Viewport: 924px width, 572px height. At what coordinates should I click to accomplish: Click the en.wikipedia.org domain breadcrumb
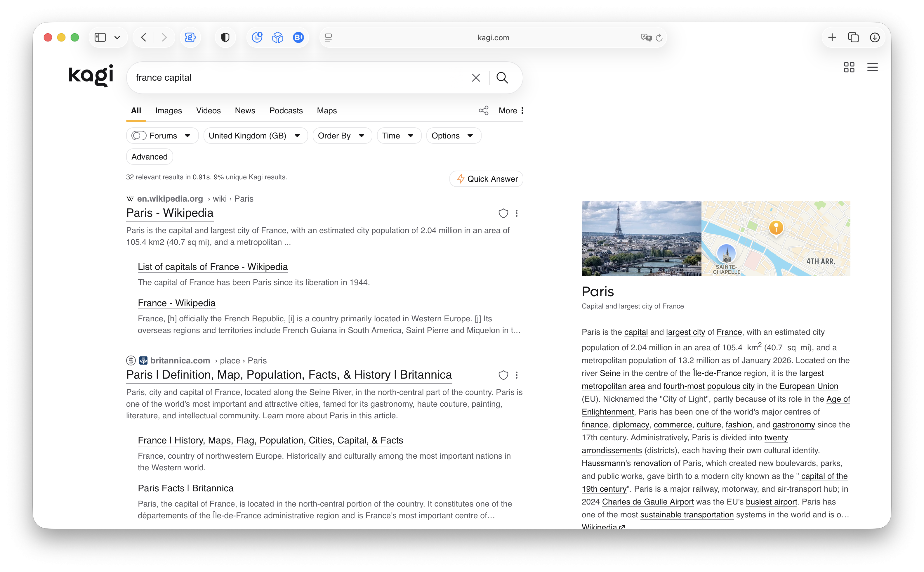tap(170, 199)
